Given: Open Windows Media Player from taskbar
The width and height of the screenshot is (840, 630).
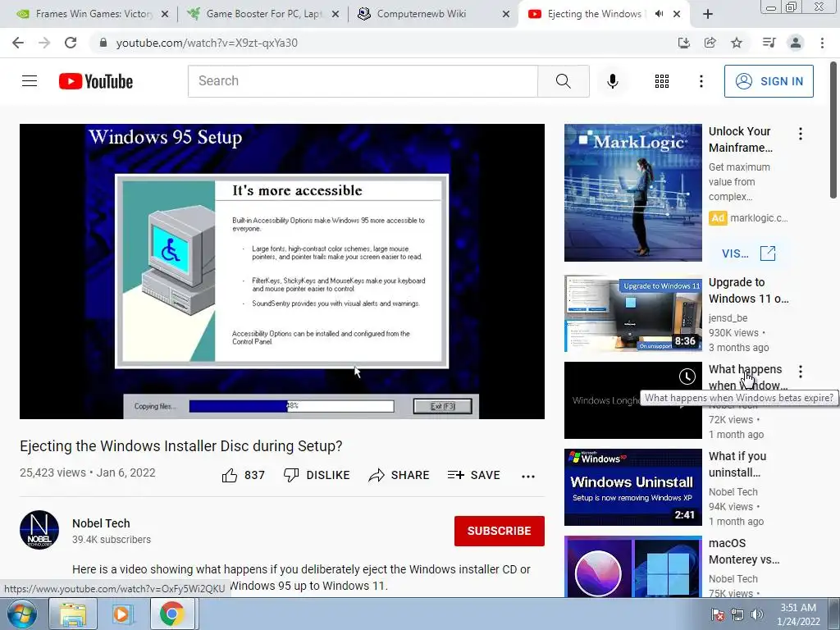Looking at the screenshot, I should (x=121, y=614).
